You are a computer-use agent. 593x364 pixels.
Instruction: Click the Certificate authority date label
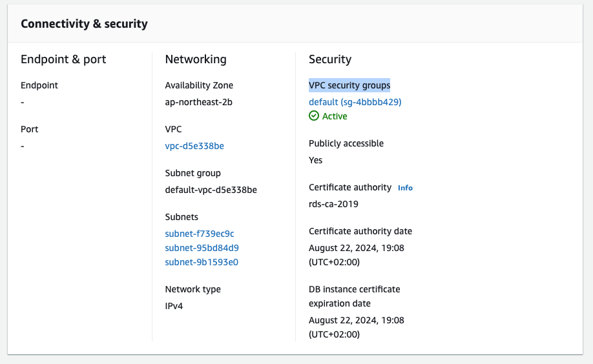(x=360, y=231)
